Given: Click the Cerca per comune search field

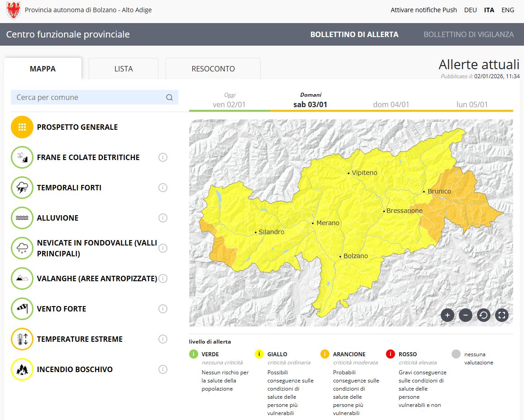Looking at the screenshot, I should pos(90,97).
